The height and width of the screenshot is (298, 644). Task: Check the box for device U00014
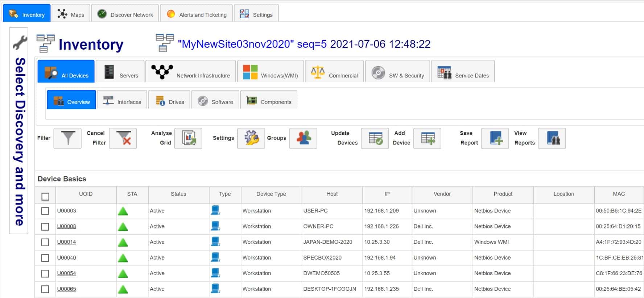[x=45, y=242]
